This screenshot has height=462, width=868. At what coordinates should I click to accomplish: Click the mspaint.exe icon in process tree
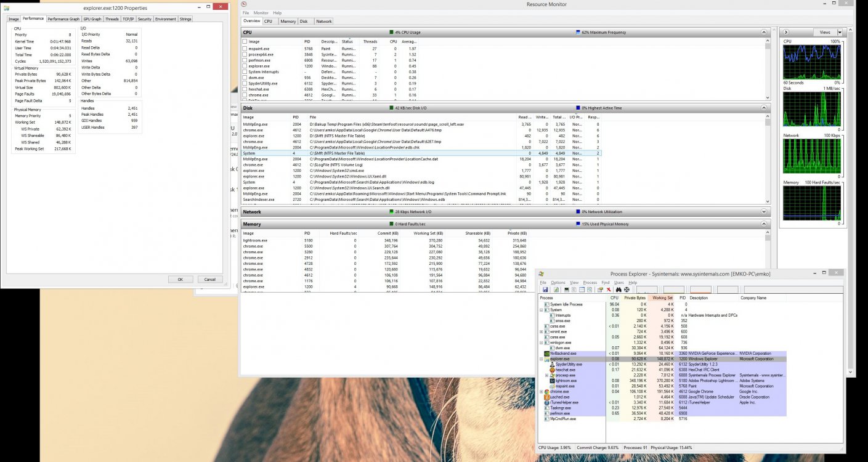(552, 386)
